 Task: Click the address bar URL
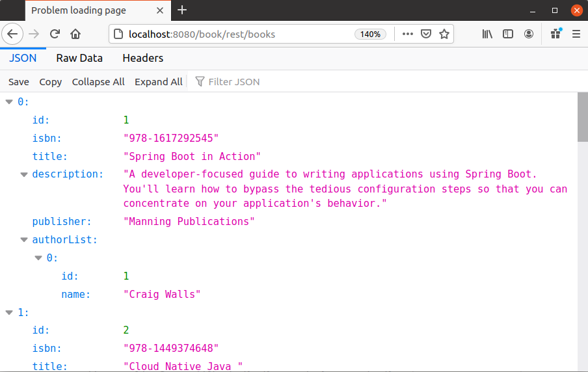202,34
